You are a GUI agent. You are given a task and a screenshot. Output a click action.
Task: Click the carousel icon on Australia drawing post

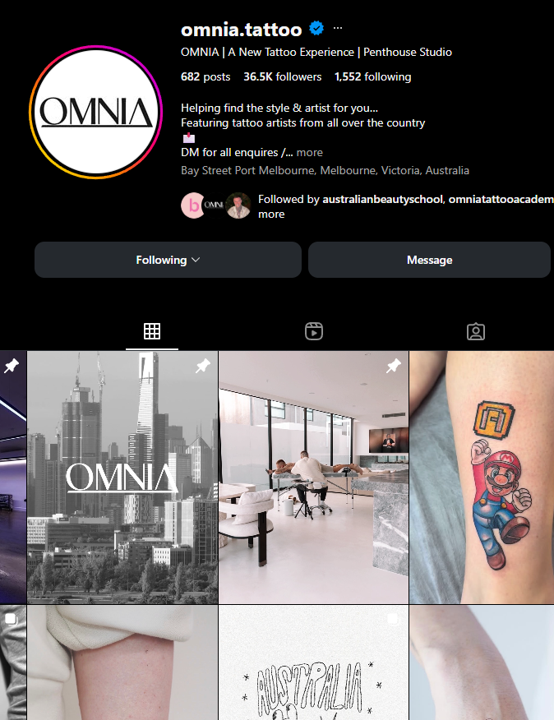pyautogui.click(x=393, y=619)
